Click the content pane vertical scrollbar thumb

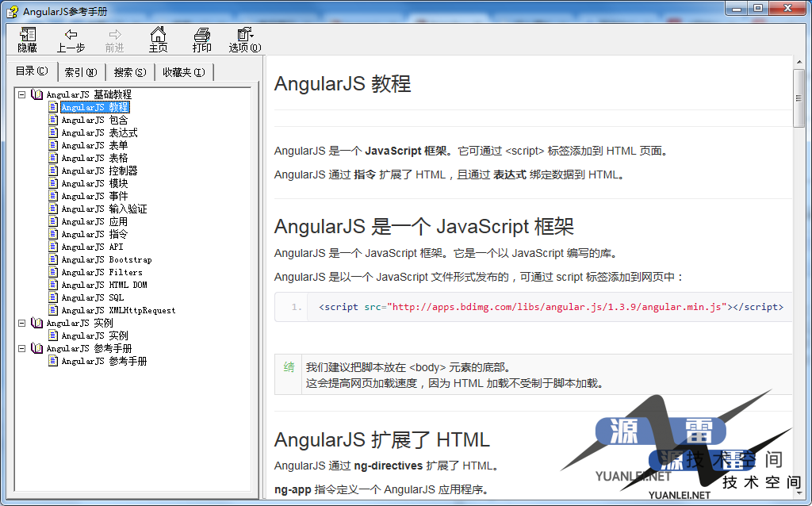pos(799,98)
